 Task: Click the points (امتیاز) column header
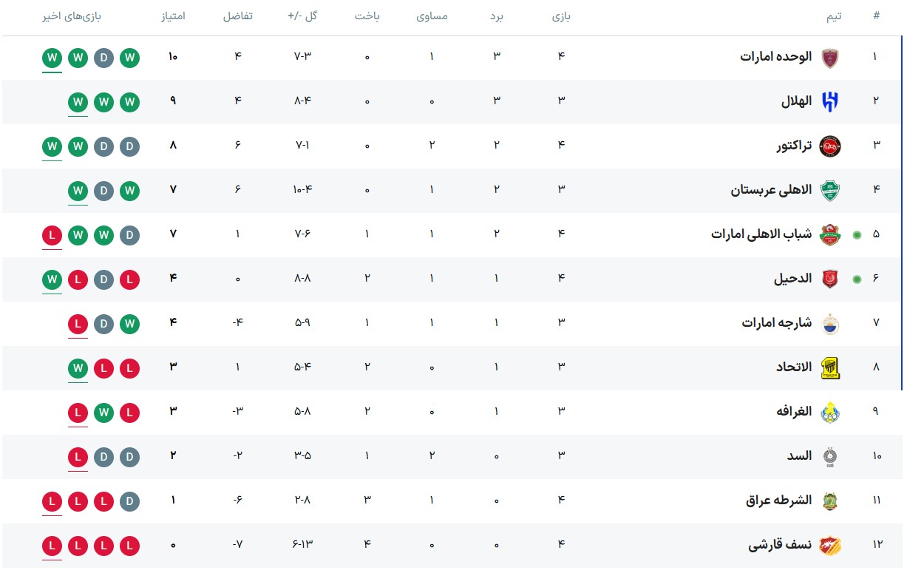point(173,16)
